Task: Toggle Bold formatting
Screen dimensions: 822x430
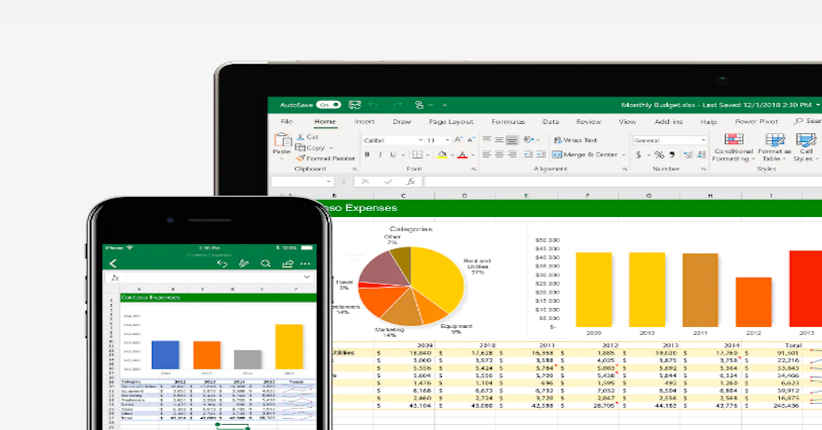Action: pos(368,155)
